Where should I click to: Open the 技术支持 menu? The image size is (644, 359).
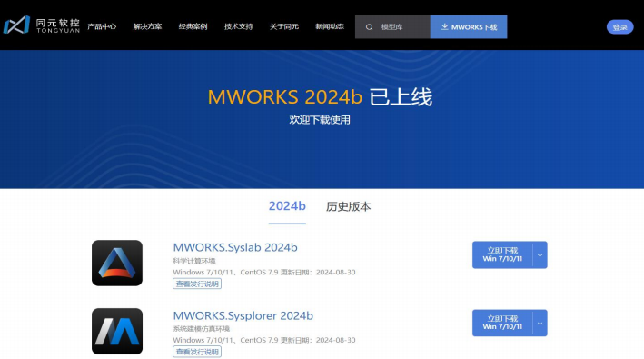pos(239,26)
